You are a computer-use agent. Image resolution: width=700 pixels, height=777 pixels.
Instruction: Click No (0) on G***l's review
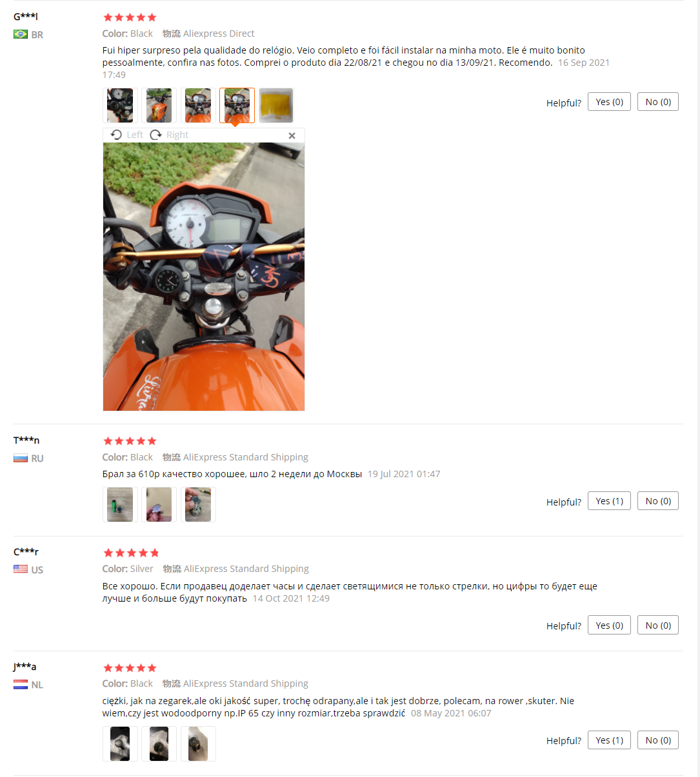[658, 102]
